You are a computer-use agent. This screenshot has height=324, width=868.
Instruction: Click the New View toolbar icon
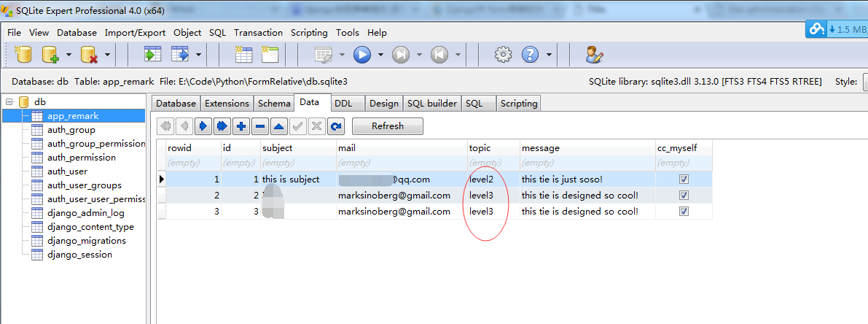(269, 54)
